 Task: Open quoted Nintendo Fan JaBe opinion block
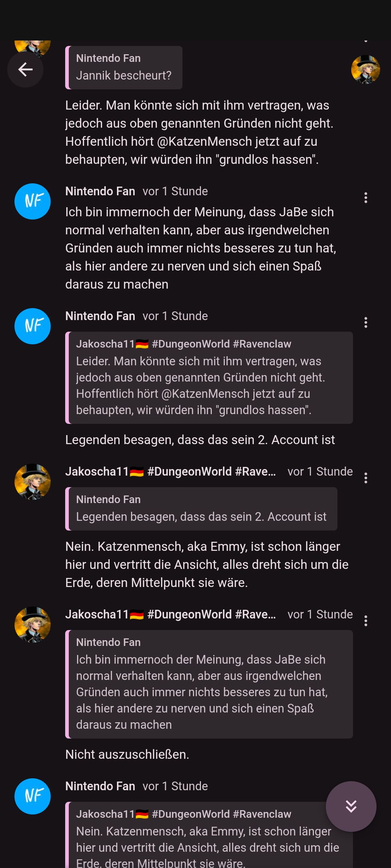coord(209,684)
